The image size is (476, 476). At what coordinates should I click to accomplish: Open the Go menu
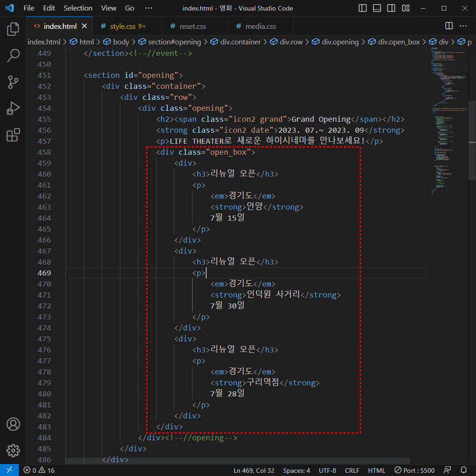point(129,8)
